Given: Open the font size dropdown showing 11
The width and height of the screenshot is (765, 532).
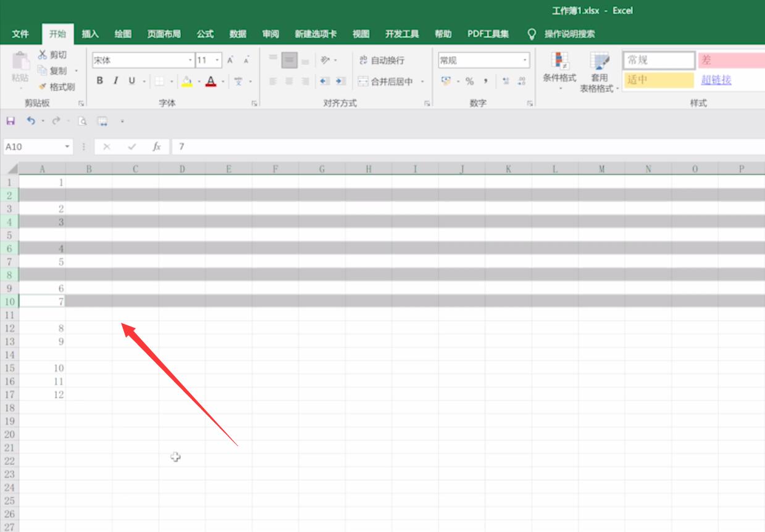Looking at the screenshot, I should pyautogui.click(x=217, y=60).
